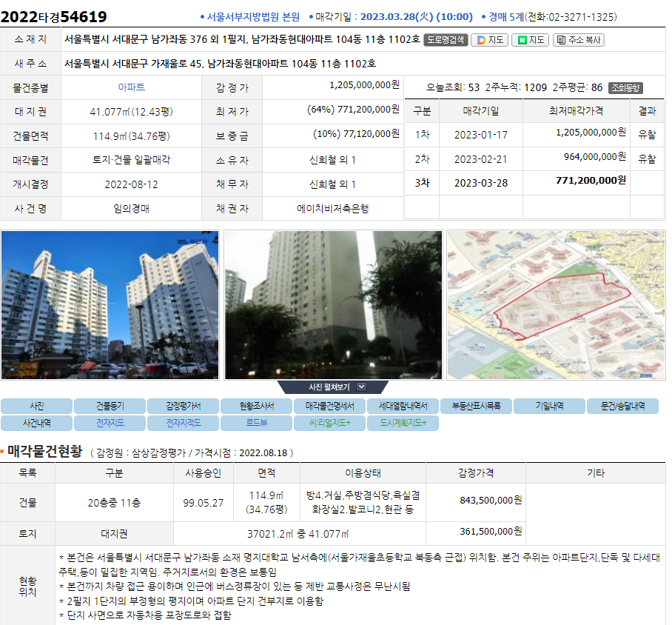Image resolution: width=672 pixels, height=625 pixels.
Task: Click the 2022-08-12 commencement date cell
Action: coord(131,184)
